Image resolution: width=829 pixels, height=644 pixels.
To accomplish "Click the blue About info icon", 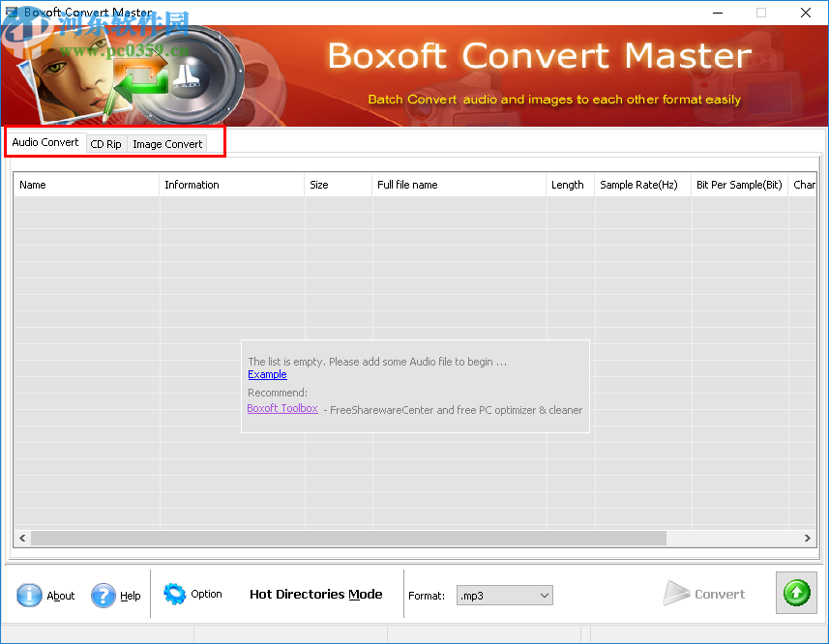I will coord(30,596).
